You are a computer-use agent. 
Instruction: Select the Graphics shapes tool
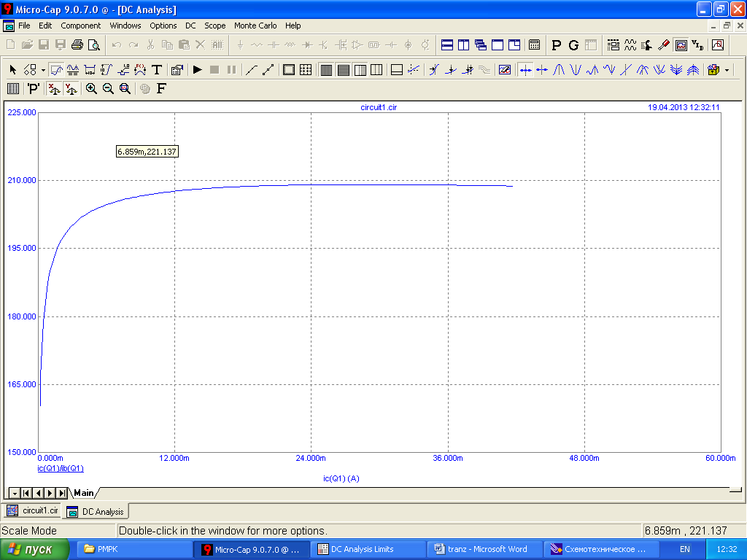[30, 70]
